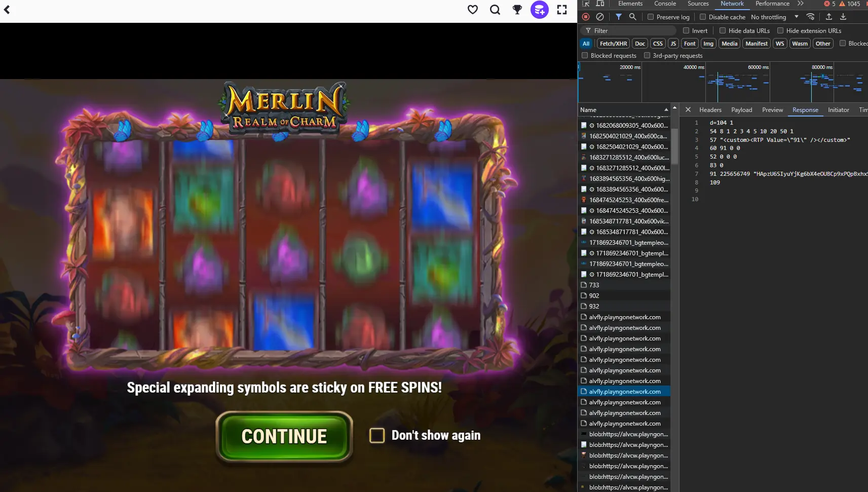Switch to the Sources tab
This screenshot has height=492, width=868.
pos(698,4)
